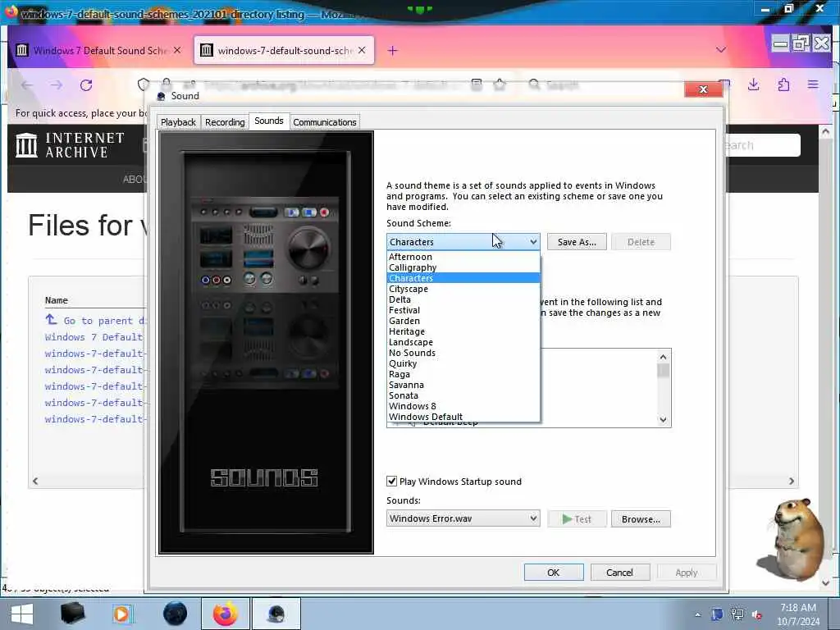Open the black box taskbar app
840x630 pixels.
[73, 614]
